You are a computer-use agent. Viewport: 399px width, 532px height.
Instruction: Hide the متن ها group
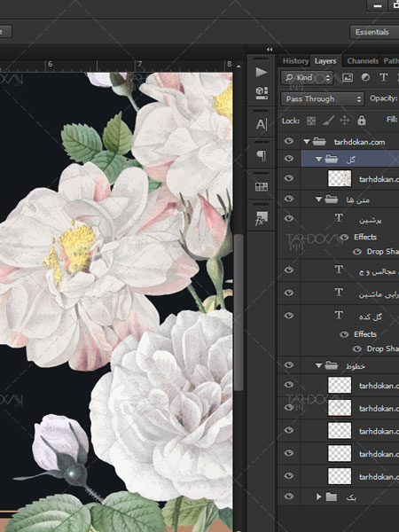tap(289, 199)
